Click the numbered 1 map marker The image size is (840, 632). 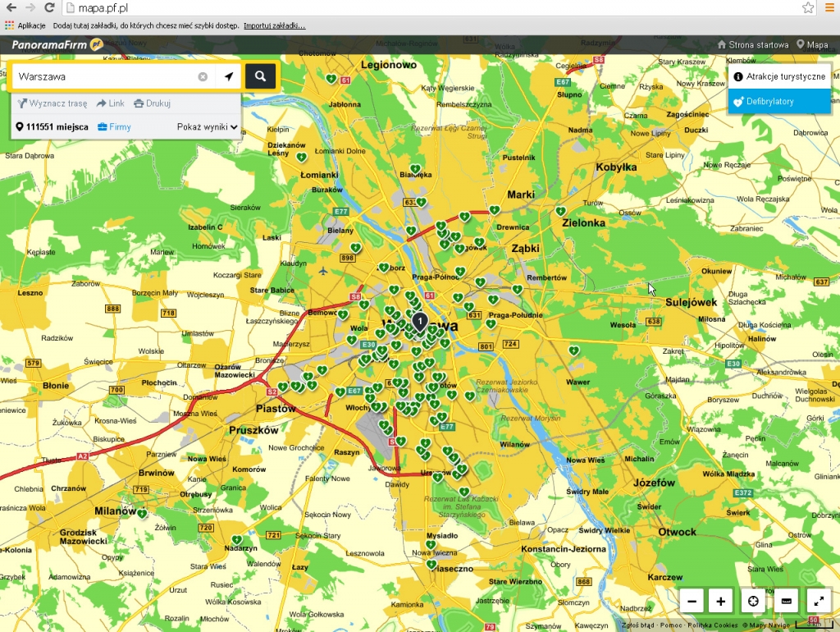tap(420, 321)
